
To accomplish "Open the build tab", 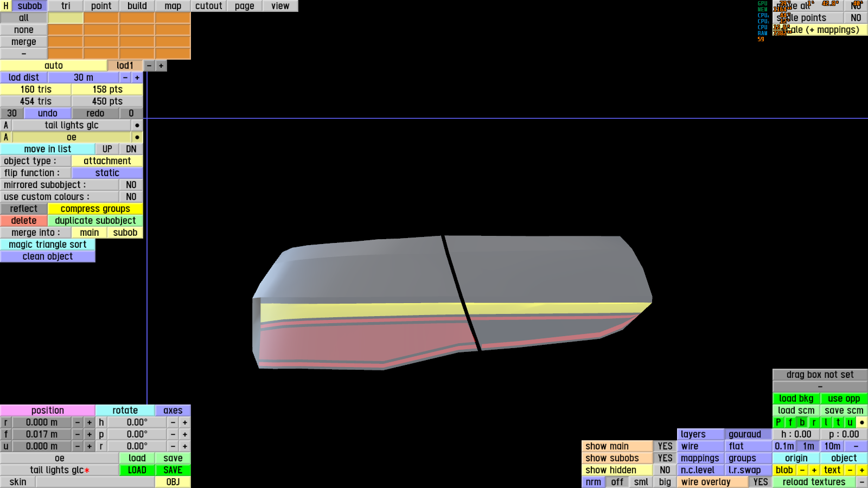I will click(x=137, y=6).
